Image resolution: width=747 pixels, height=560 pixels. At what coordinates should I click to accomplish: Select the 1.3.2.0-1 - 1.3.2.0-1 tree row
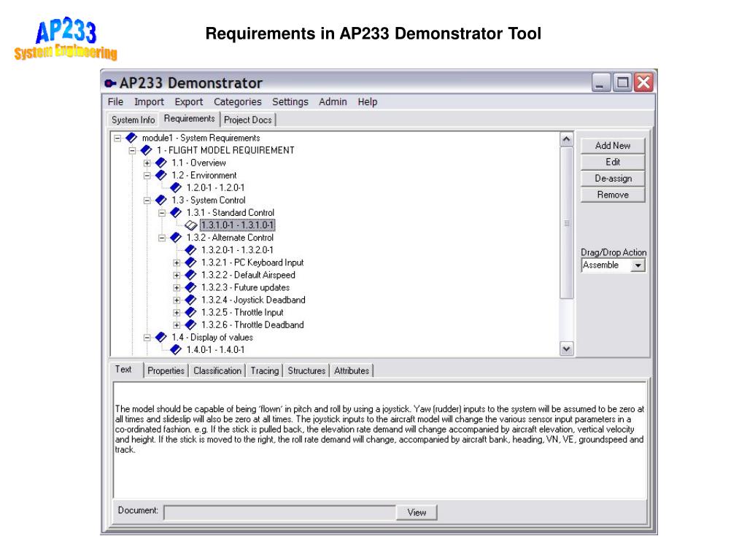click(237, 250)
